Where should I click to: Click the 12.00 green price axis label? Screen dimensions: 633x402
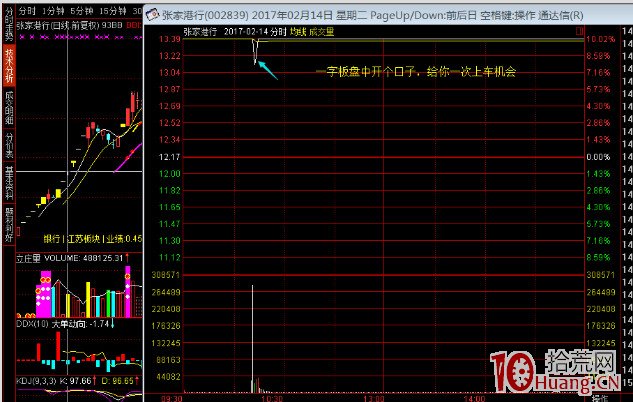point(170,174)
